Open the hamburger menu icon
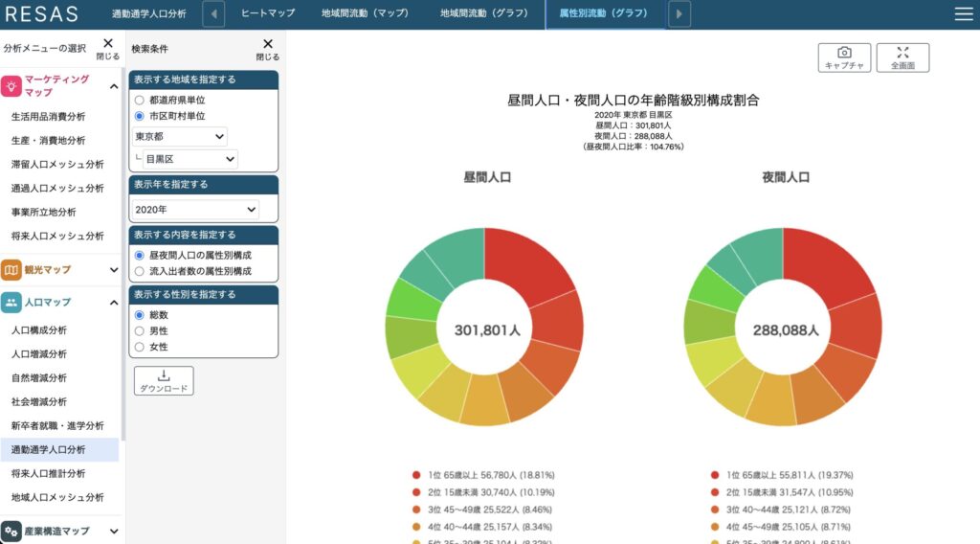 (x=964, y=13)
